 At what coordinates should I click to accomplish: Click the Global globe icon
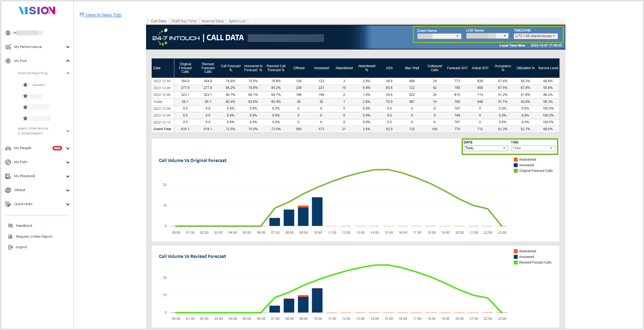pyautogui.click(x=8, y=190)
